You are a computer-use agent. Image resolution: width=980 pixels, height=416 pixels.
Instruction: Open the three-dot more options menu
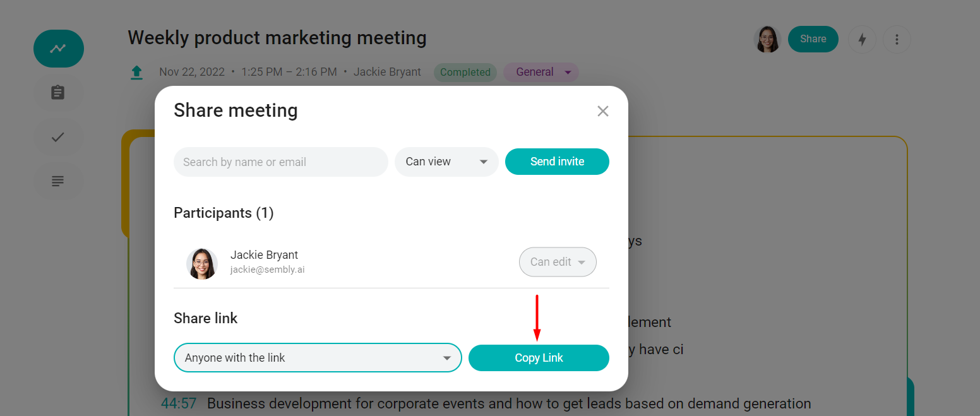897,40
